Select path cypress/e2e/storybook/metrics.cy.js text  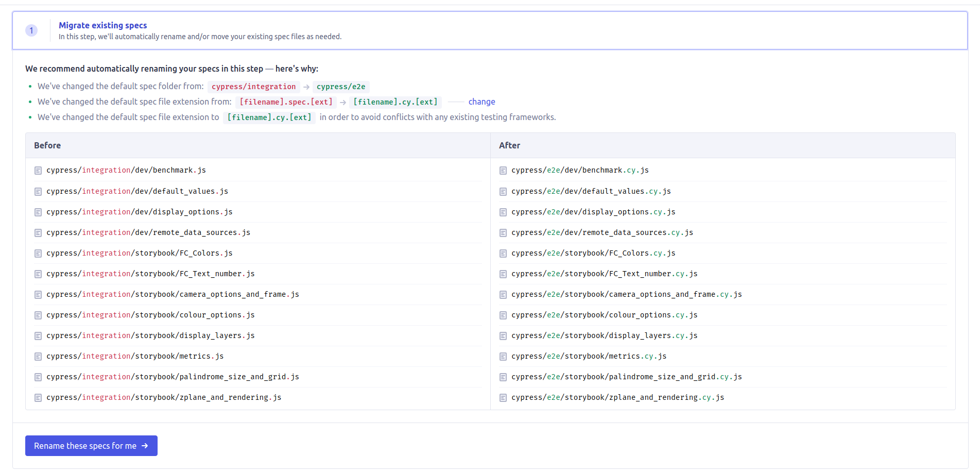[x=589, y=356]
